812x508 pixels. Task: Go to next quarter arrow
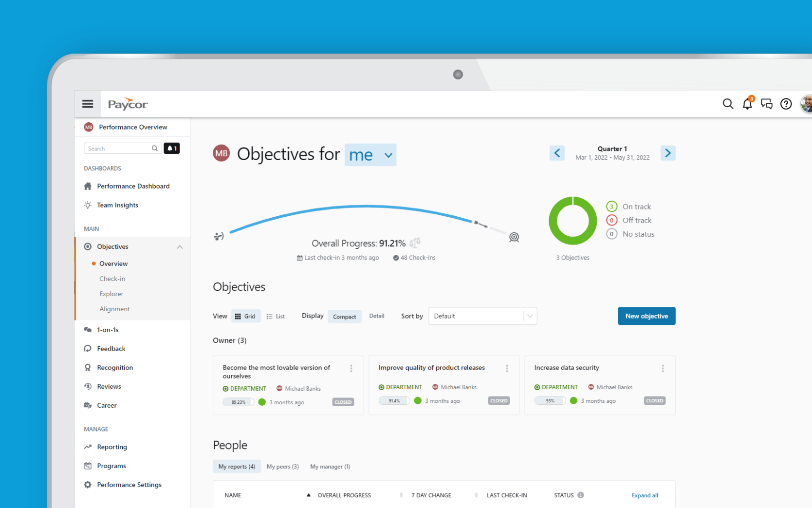point(668,153)
